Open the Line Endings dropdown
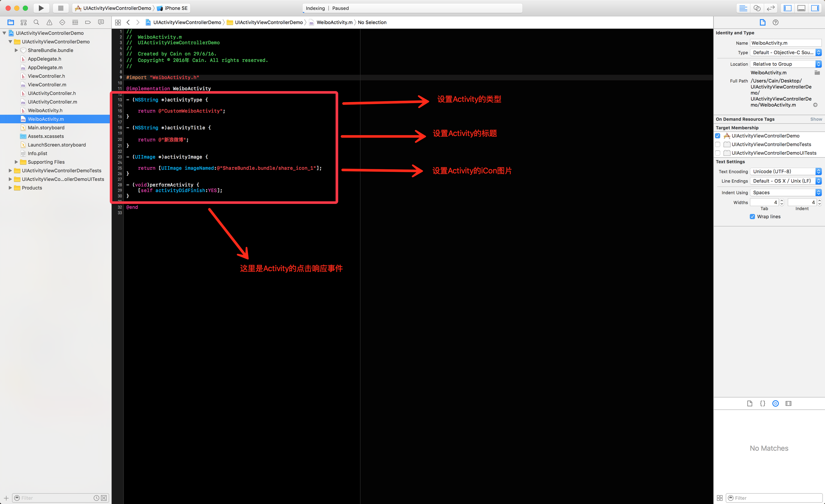Image resolution: width=825 pixels, height=504 pixels. tap(785, 181)
